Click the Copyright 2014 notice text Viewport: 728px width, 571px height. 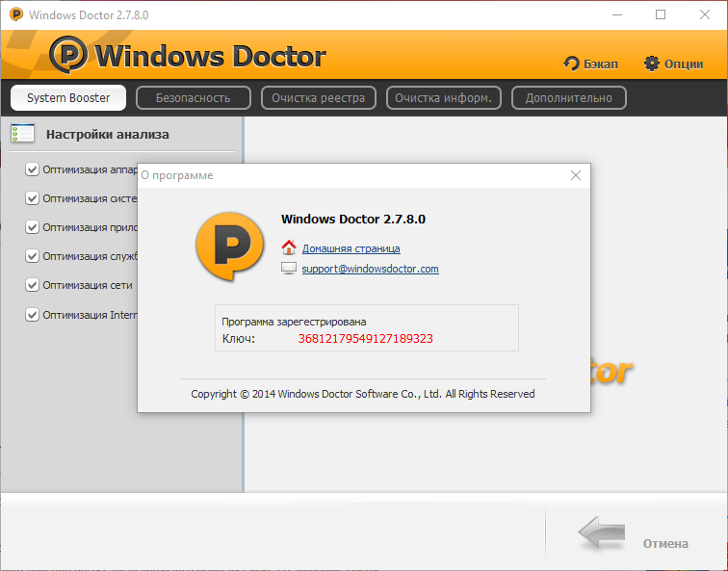(363, 394)
